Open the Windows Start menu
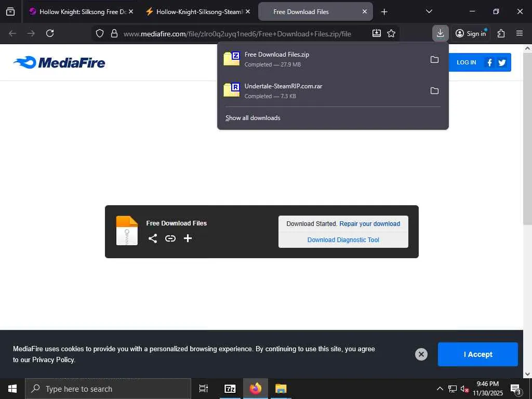 12,389
